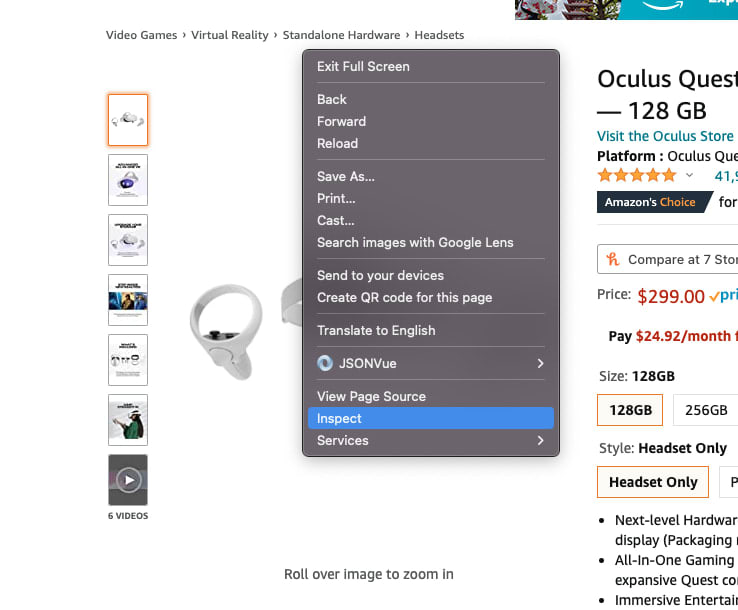Open the fourth product image thumbnail
The height and width of the screenshot is (610, 738).
[128, 300]
